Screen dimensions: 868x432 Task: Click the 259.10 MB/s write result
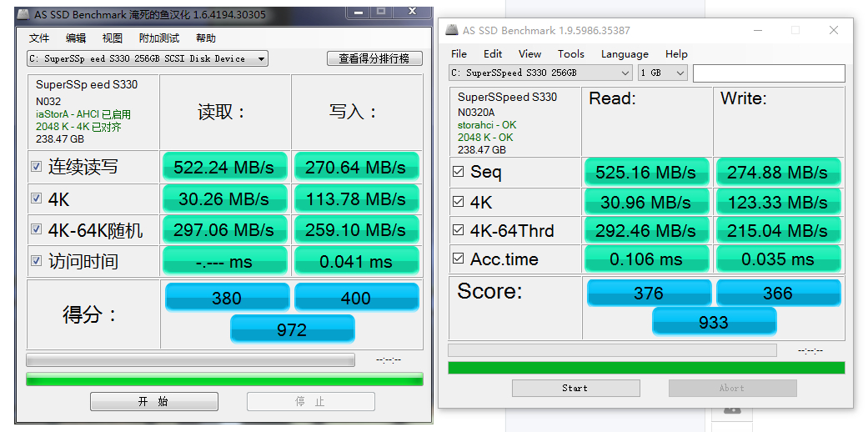tap(356, 229)
